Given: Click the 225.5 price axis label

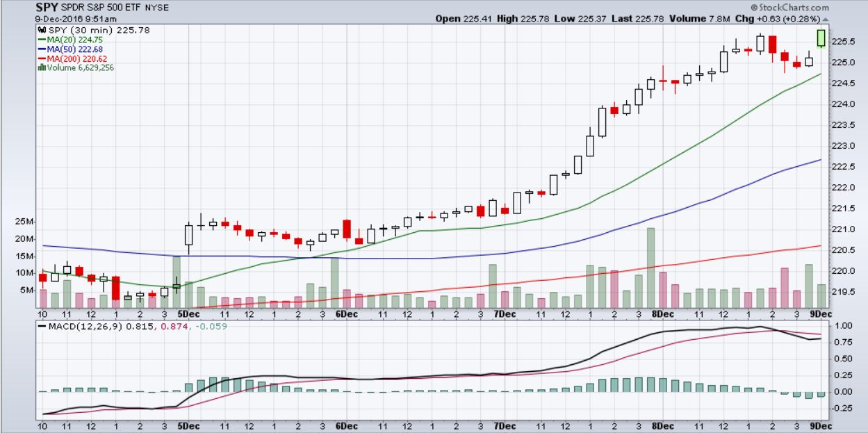Looking at the screenshot, I should click(x=843, y=42).
